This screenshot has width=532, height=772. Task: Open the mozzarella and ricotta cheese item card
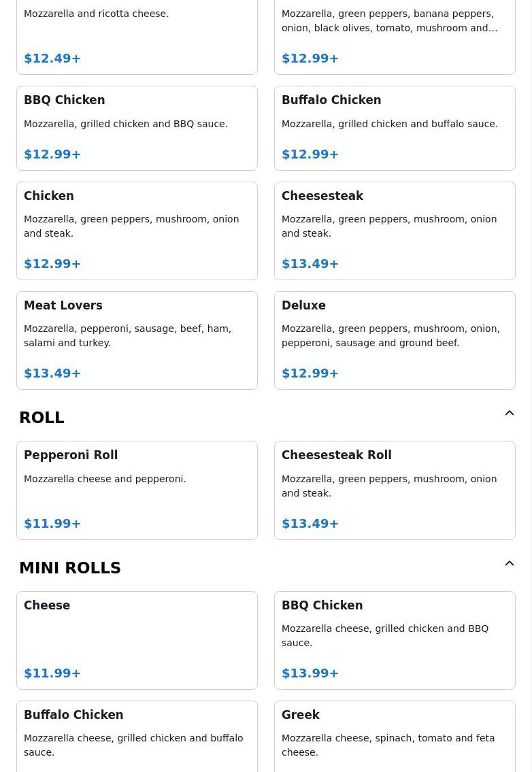tap(137, 37)
